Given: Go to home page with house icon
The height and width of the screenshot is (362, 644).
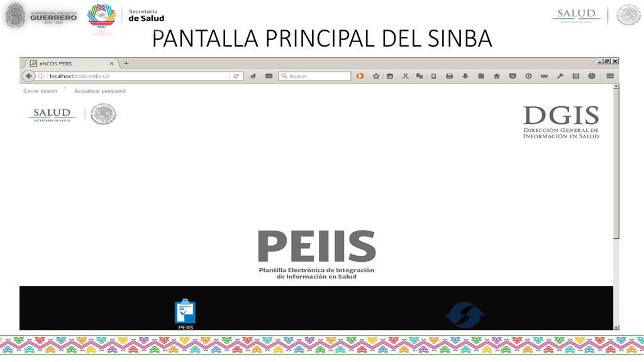Looking at the screenshot, I should [x=497, y=76].
